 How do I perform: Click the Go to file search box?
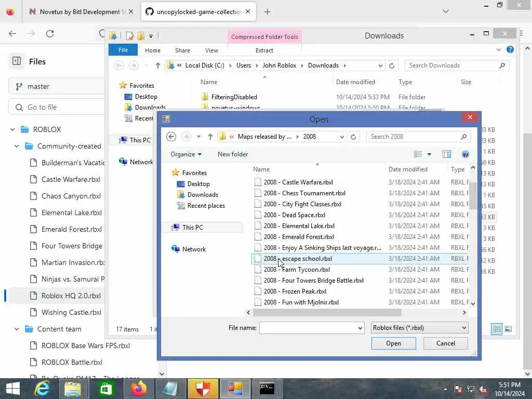pos(56,107)
